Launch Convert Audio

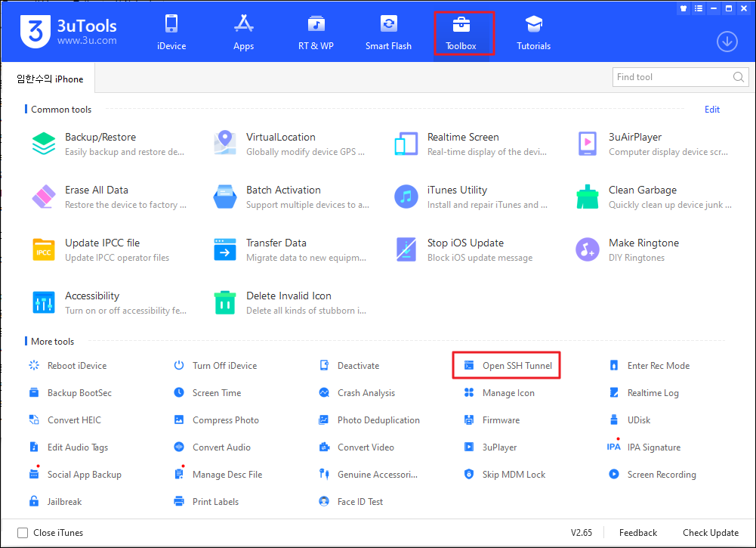click(212, 447)
